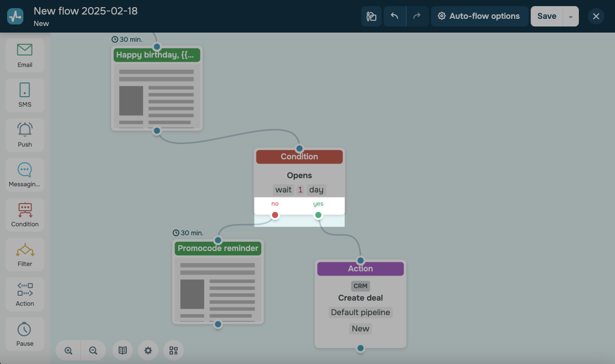The width and height of the screenshot is (615, 364).
Task: Click the QR code icon
Action: [x=174, y=350]
